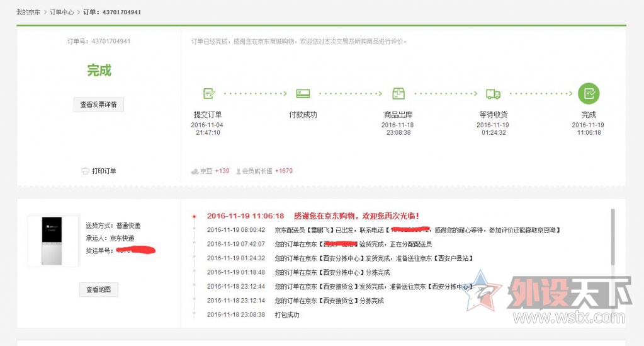
Task: Go to 订单中心 in the breadcrumb
Action: coord(62,12)
